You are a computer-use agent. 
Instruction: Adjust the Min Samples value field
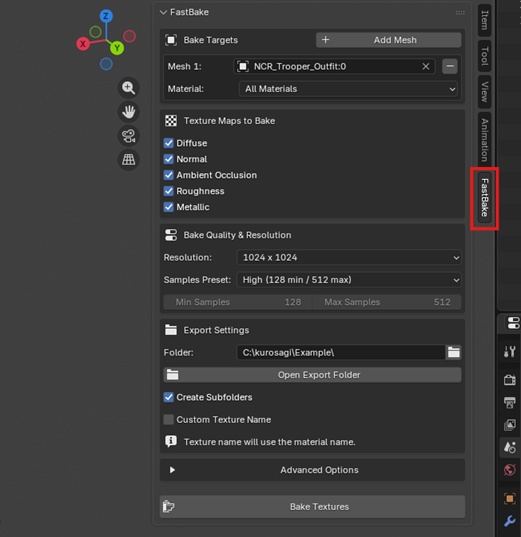tap(238, 302)
